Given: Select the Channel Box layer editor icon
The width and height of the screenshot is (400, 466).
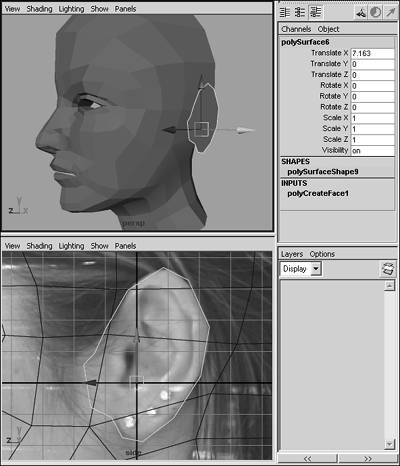Looking at the screenshot, I should (x=315, y=12).
